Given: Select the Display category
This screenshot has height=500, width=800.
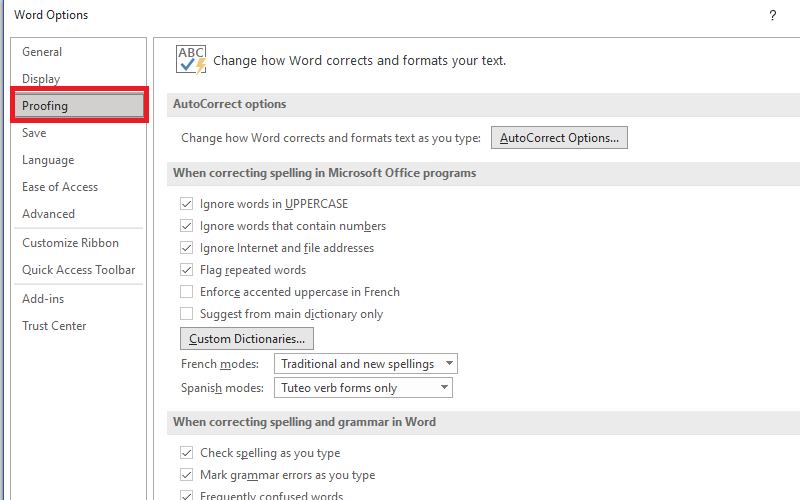Looking at the screenshot, I should pos(41,79).
